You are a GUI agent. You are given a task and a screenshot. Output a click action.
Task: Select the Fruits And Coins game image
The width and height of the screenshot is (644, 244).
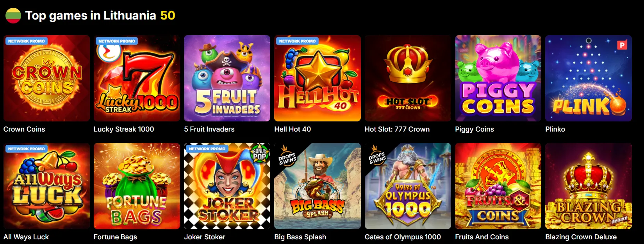(x=498, y=186)
